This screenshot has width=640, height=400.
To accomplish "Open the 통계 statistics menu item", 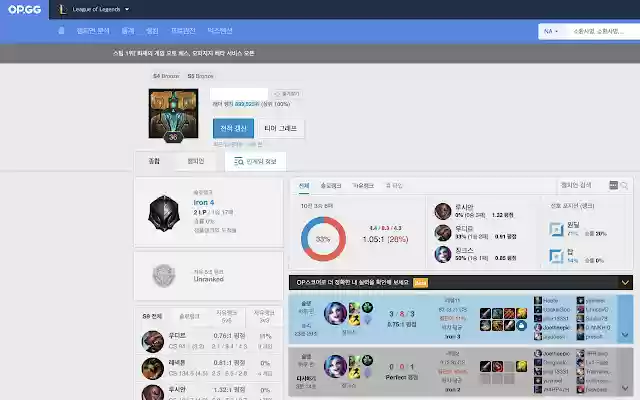I will point(128,31).
